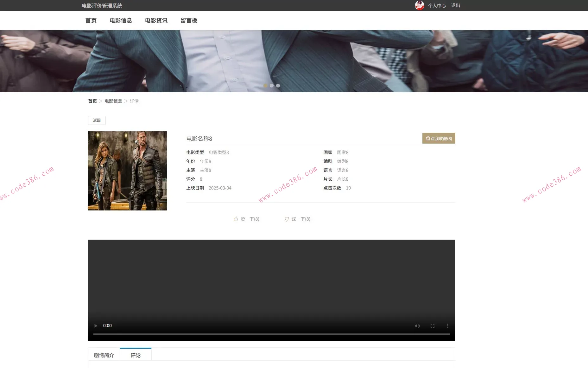Open 留言板 navigation menu item
588x368 pixels.
[x=189, y=21]
